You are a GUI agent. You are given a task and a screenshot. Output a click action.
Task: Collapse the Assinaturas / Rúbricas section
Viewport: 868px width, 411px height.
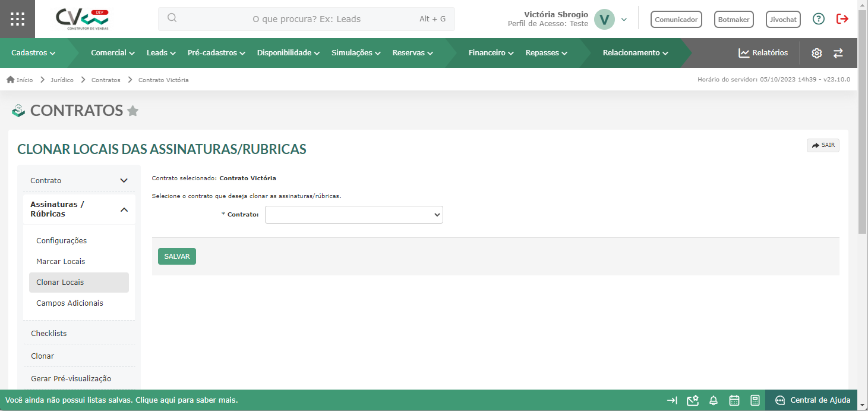tap(79, 209)
